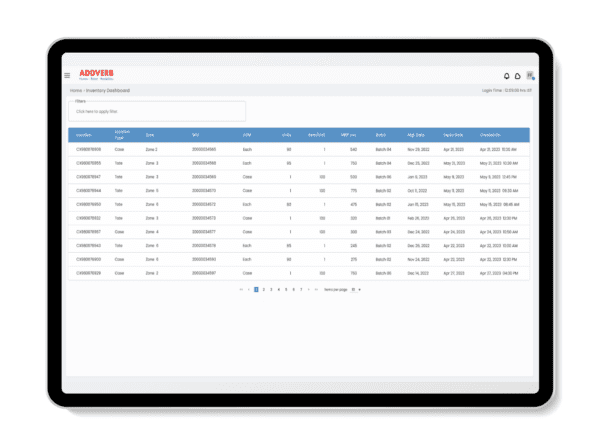Image resolution: width=600 pixels, height=439 pixels.
Task: Go to the next page arrow
Action: 310,289
